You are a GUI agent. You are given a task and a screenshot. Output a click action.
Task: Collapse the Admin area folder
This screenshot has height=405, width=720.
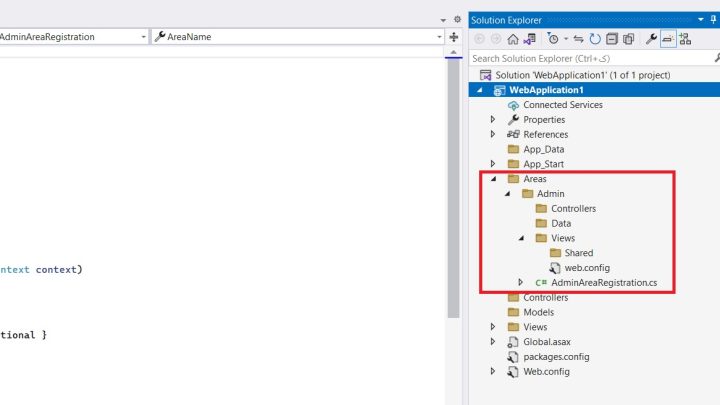click(507, 194)
